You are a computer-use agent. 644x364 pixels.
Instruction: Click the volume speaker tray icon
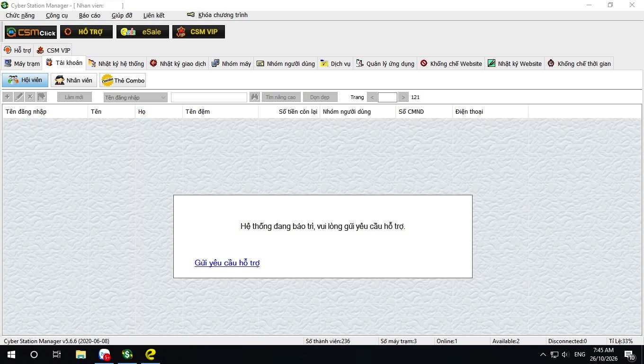(564, 355)
